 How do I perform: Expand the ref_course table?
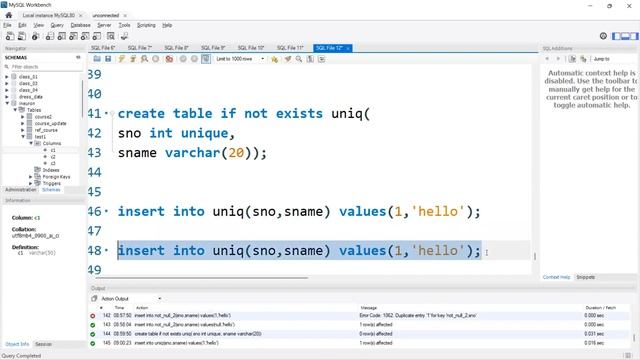pyautogui.click(x=23, y=130)
